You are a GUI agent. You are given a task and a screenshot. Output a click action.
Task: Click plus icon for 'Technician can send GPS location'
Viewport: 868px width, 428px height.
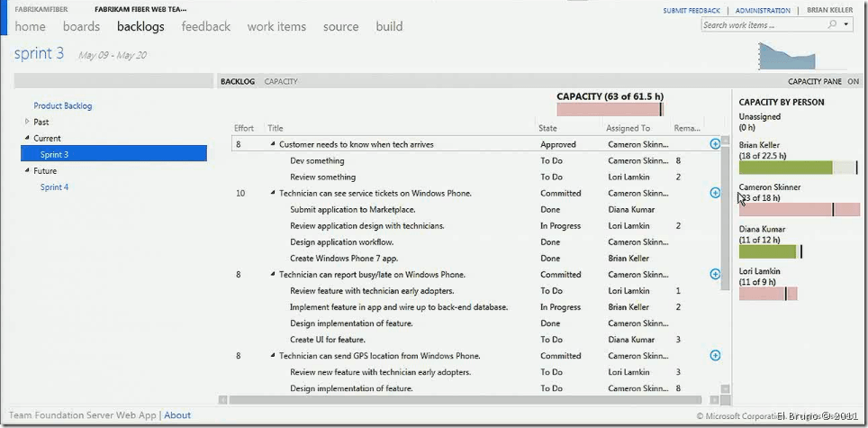[x=715, y=356]
